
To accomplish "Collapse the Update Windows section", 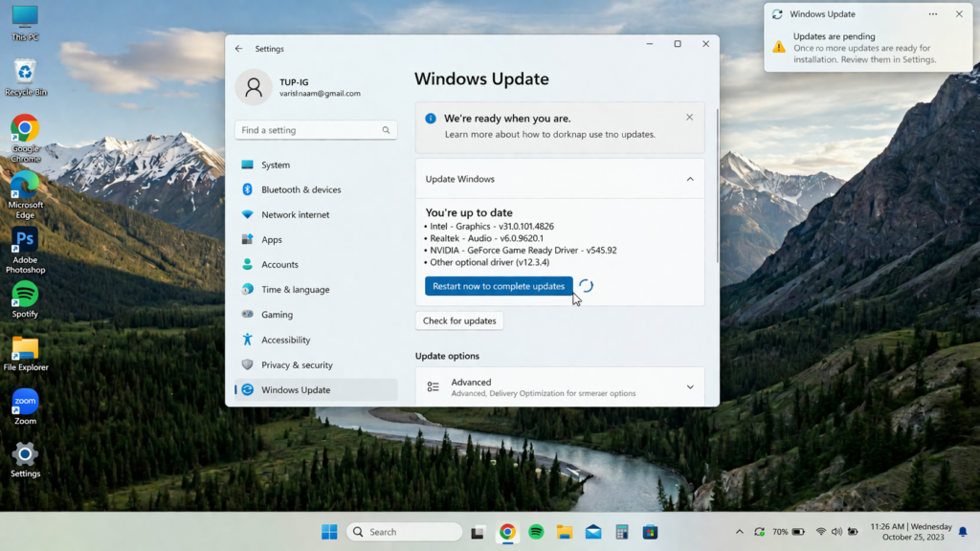I will coord(690,179).
